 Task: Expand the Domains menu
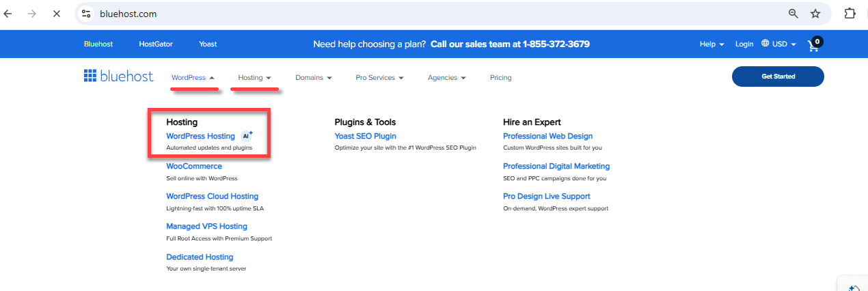point(313,78)
